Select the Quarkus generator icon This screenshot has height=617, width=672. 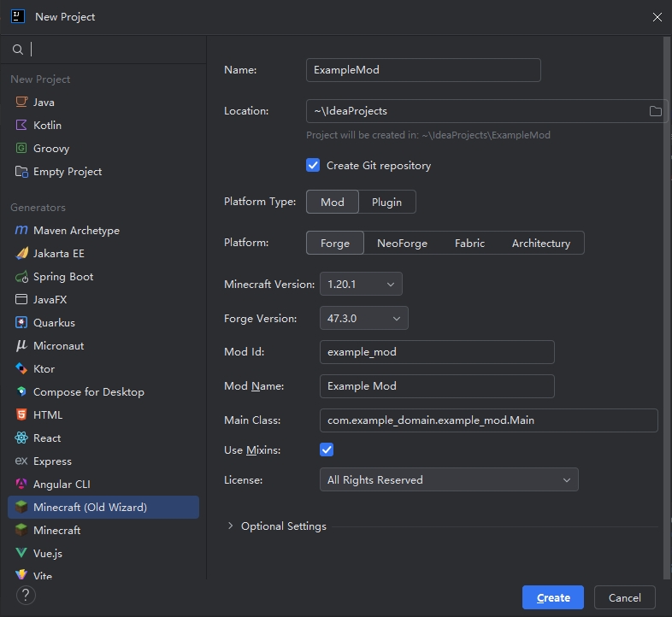(x=21, y=323)
